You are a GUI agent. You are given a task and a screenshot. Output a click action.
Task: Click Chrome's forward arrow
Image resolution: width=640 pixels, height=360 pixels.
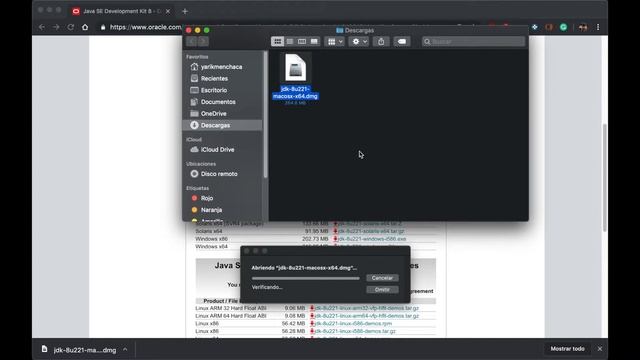point(56,27)
